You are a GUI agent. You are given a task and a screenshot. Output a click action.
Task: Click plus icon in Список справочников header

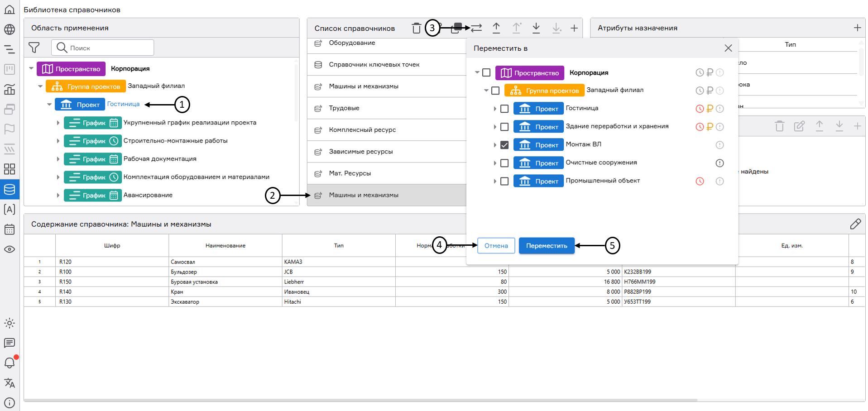point(574,28)
